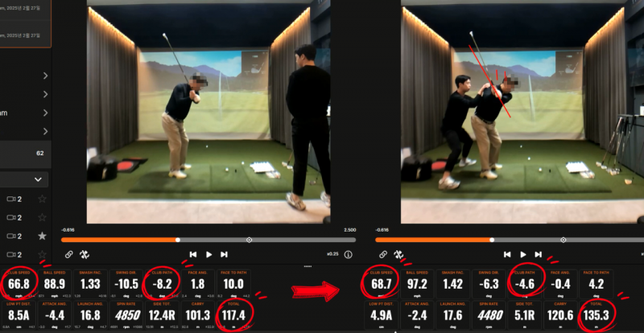Click the link icon under right video
This screenshot has height=333, width=644.
pyautogui.click(x=383, y=254)
